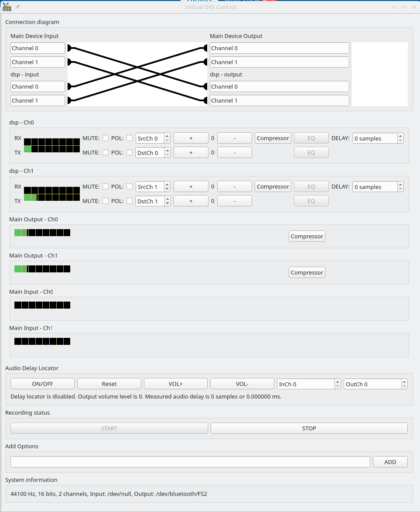Toggle POL for dsp Ch0 TX

coord(130,152)
